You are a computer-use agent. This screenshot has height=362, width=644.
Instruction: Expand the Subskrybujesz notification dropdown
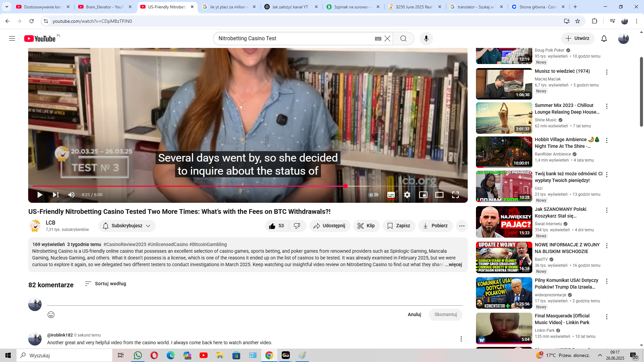(127, 226)
